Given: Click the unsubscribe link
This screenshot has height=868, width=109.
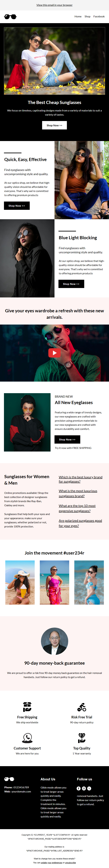Looking at the screenshot, I should coord(70,862).
